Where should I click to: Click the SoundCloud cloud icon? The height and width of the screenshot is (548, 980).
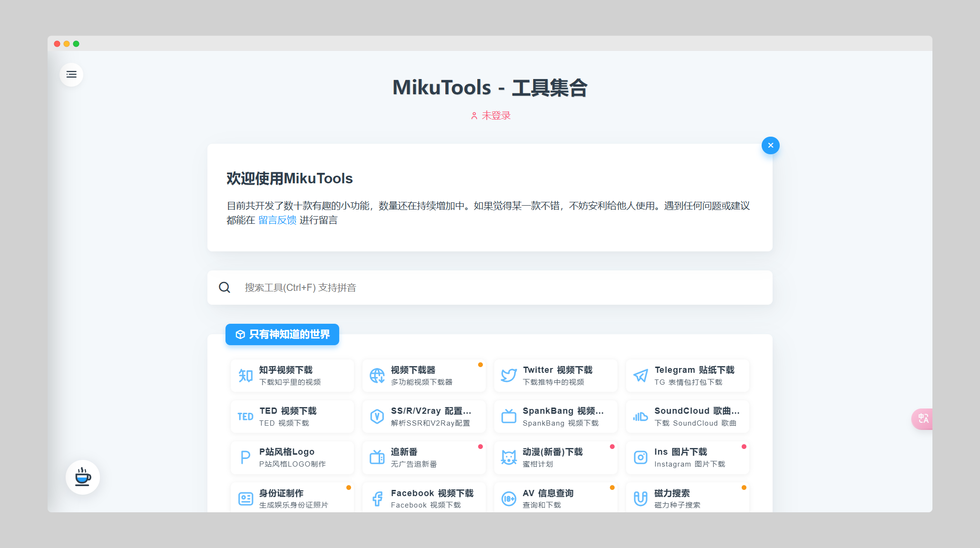[x=641, y=417]
